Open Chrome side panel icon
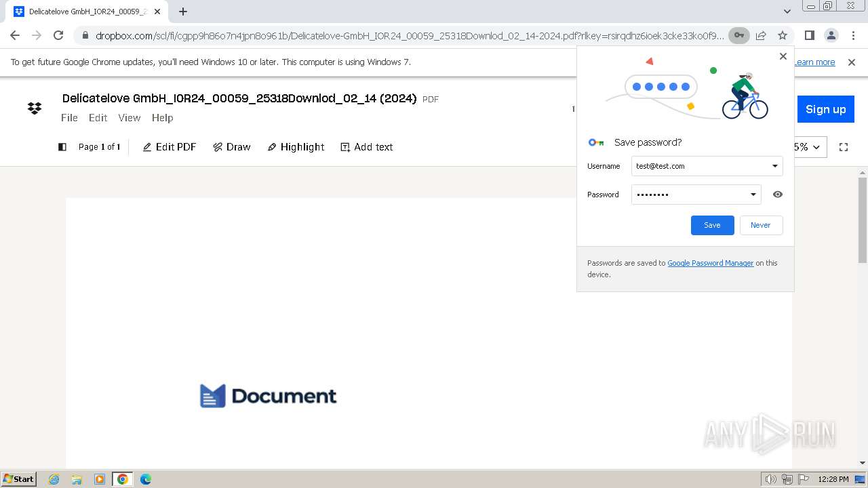This screenshot has height=488, width=868. tap(809, 35)
